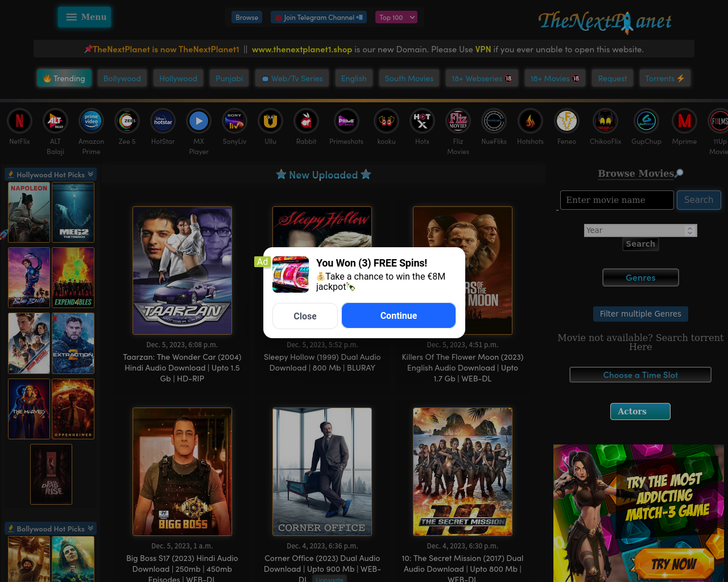Open the Hotx platform icon
Image resolution: width=728 pixels, height=582 pixels.
[422, 120]
